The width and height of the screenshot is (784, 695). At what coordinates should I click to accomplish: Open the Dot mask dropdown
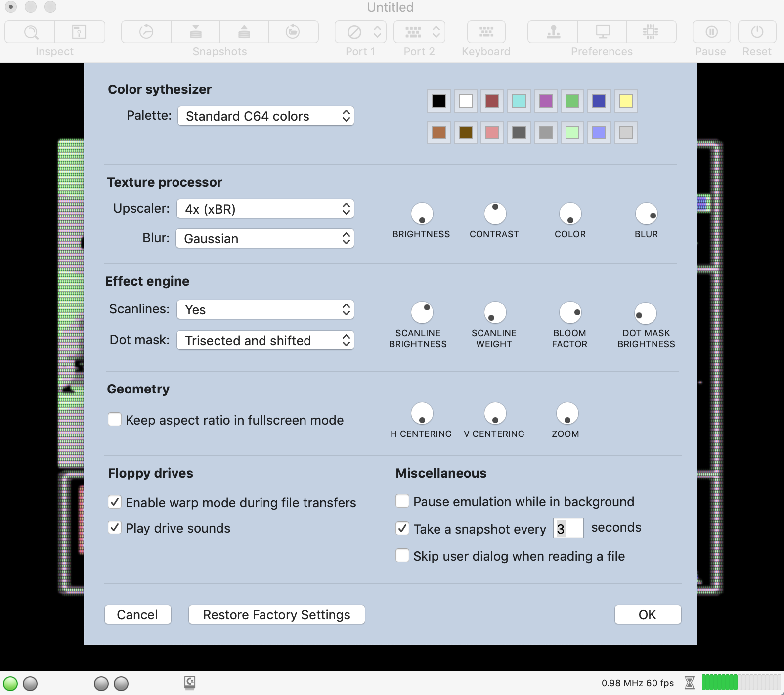(x=265, y=341)
